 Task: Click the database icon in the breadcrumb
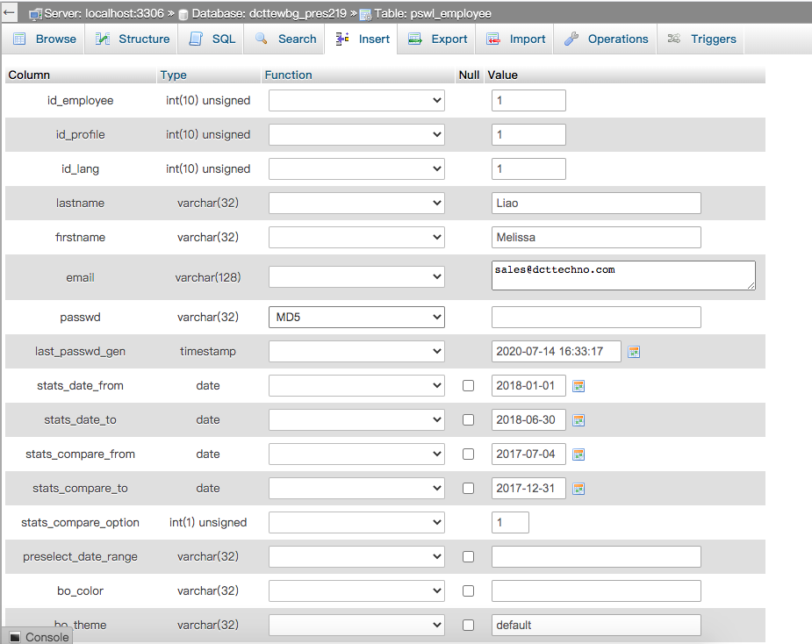coord(183,15)
